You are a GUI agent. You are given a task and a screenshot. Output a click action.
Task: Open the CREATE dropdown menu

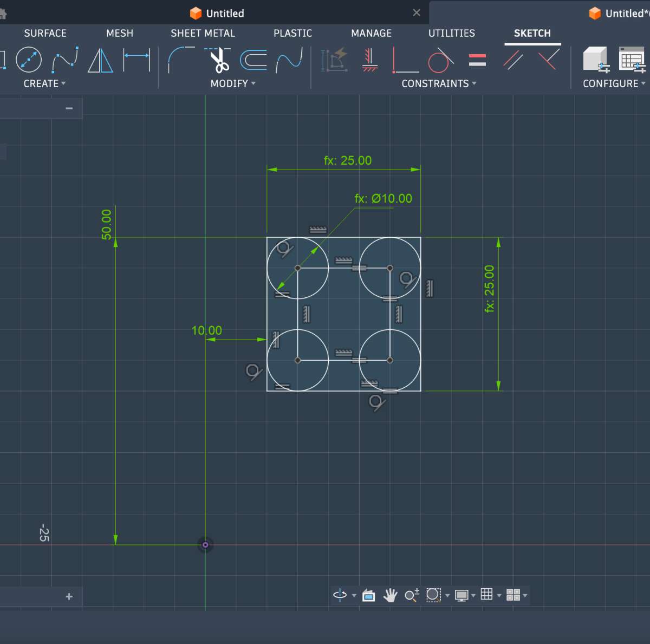tap(44, 83)
